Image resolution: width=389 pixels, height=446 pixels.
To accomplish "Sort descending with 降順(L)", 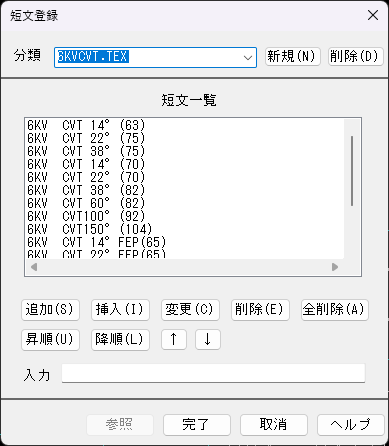I will point(120,340).
